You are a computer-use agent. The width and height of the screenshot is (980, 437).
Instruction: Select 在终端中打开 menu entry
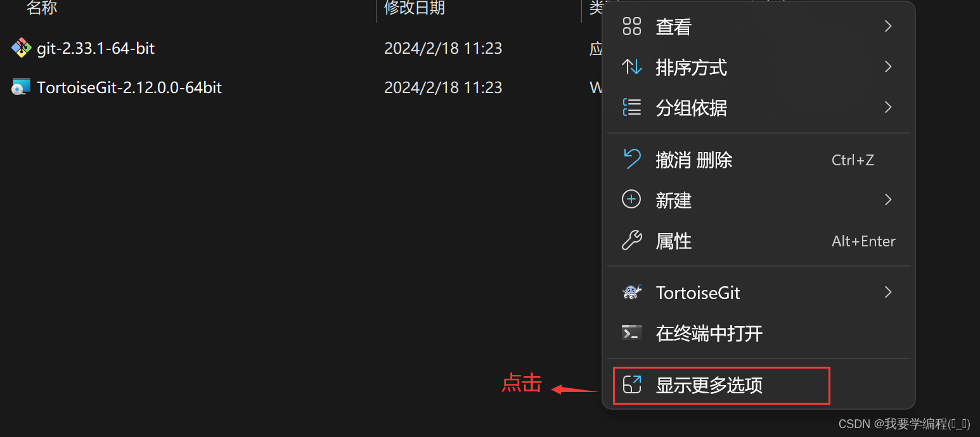pos(759,333)
